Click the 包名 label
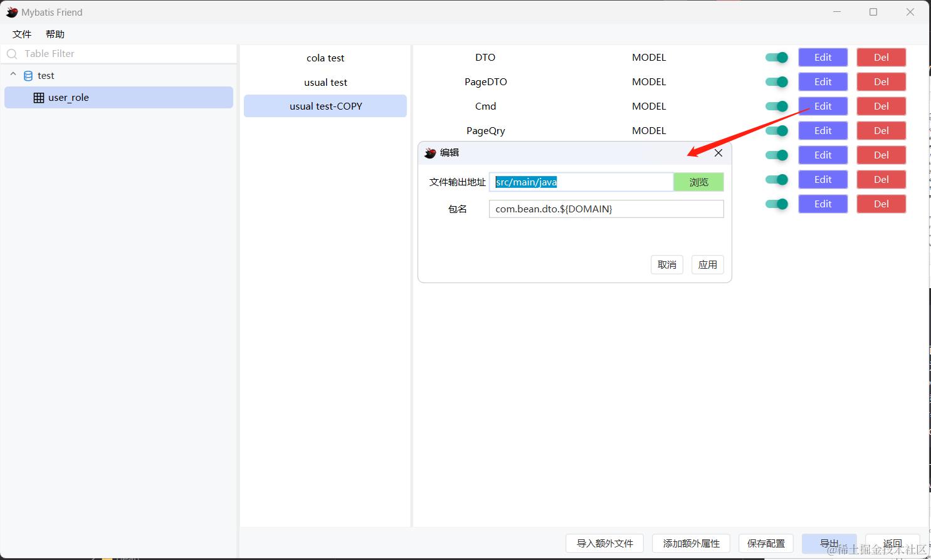Viewport: 931px width, 560px height. (x=458, y=209)
